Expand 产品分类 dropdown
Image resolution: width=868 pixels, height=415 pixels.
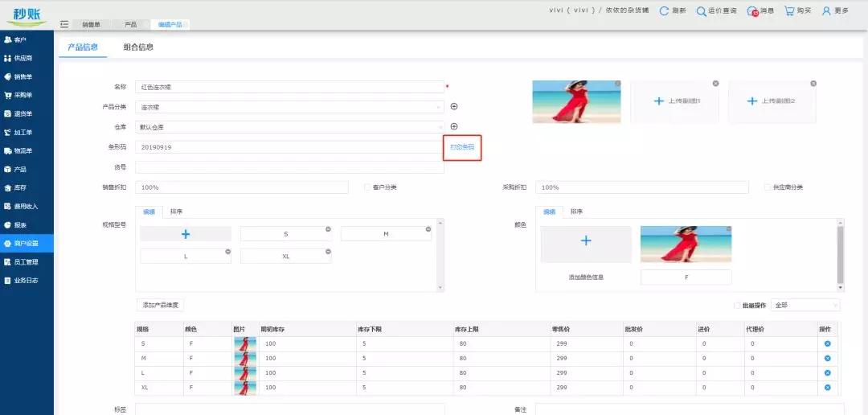point(289,107)
